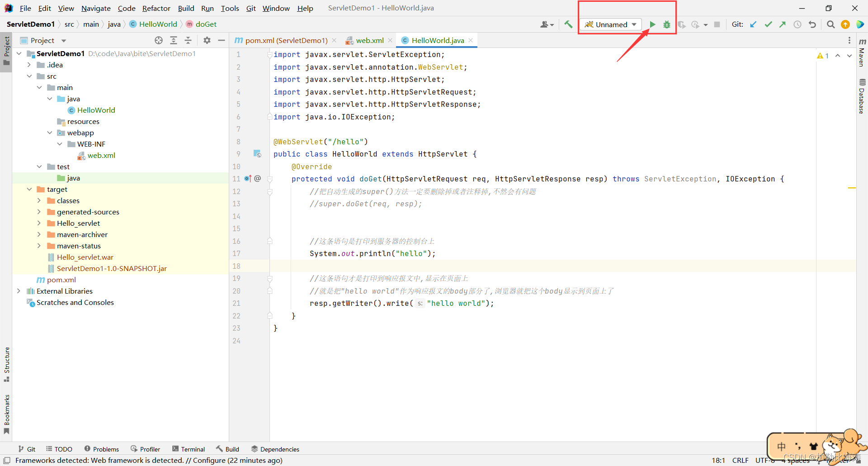The height and width of the screenshot is (466, 868).
Task: Expand the External Libraries node
Action: [19, 291]
